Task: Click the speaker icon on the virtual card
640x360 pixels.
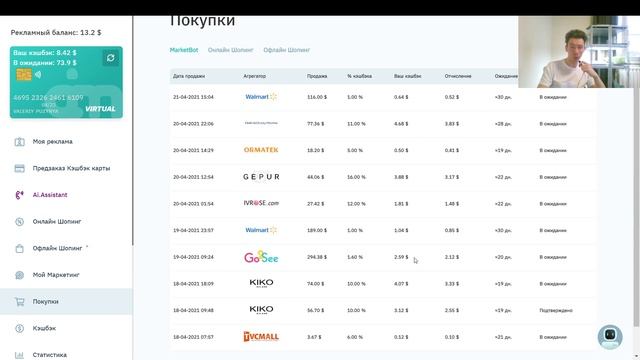Action: point(38,75)
